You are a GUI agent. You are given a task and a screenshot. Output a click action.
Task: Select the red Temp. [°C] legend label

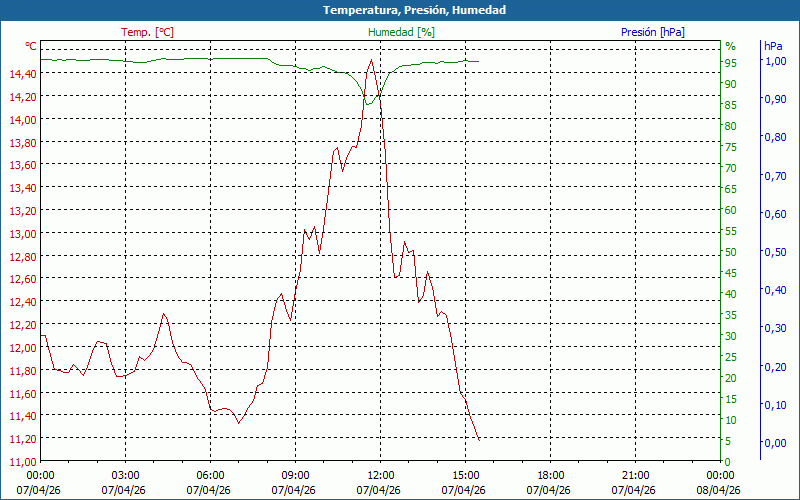pyautogui.click(x=147, y=32)
